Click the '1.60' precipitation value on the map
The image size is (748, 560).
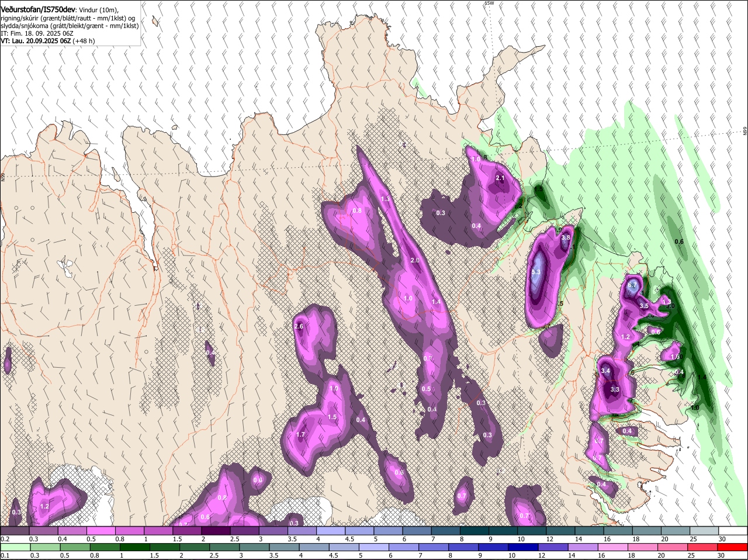[x=676, y=357]
